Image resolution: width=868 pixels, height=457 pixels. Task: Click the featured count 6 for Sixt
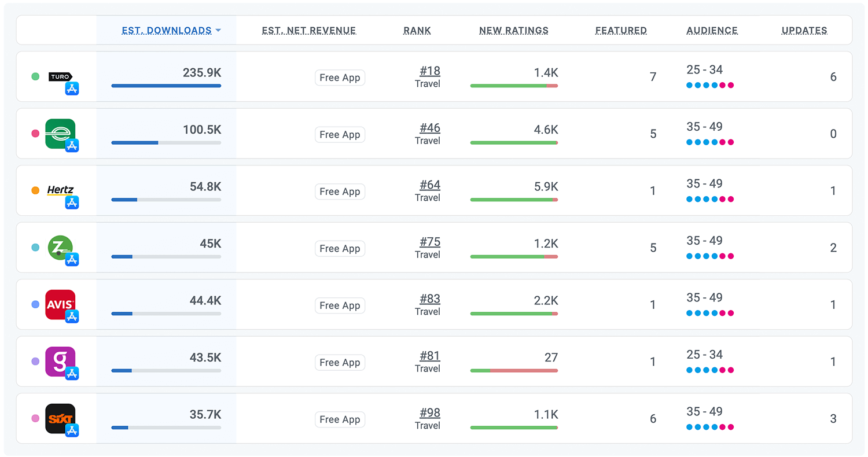point(653,419)
